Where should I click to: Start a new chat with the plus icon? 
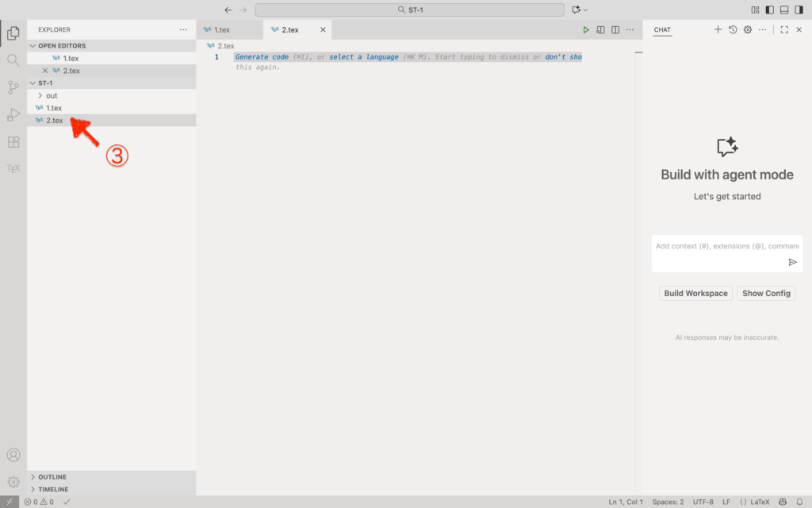pyautogui.click(x=718, y=29)
